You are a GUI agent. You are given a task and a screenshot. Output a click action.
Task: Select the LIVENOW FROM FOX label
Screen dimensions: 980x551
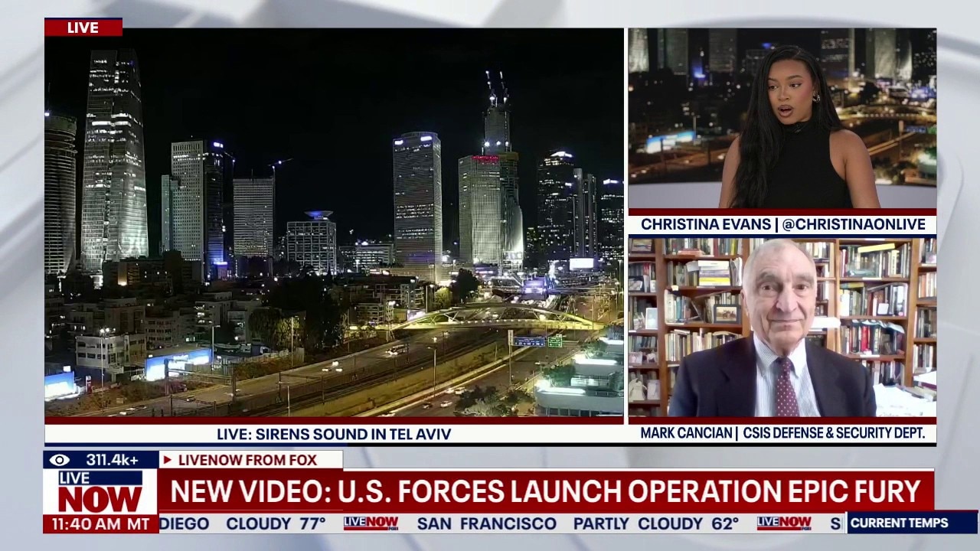pos(247,460)
